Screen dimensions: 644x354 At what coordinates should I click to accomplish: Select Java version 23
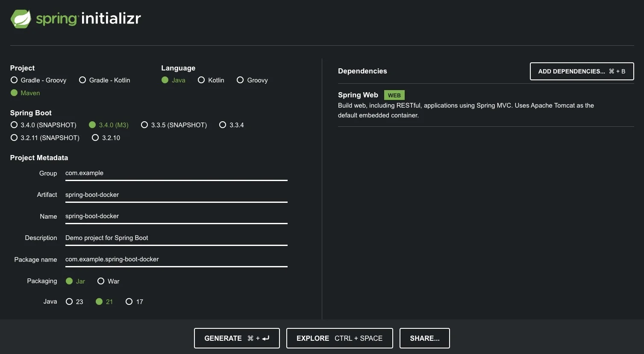pos(69,301)
